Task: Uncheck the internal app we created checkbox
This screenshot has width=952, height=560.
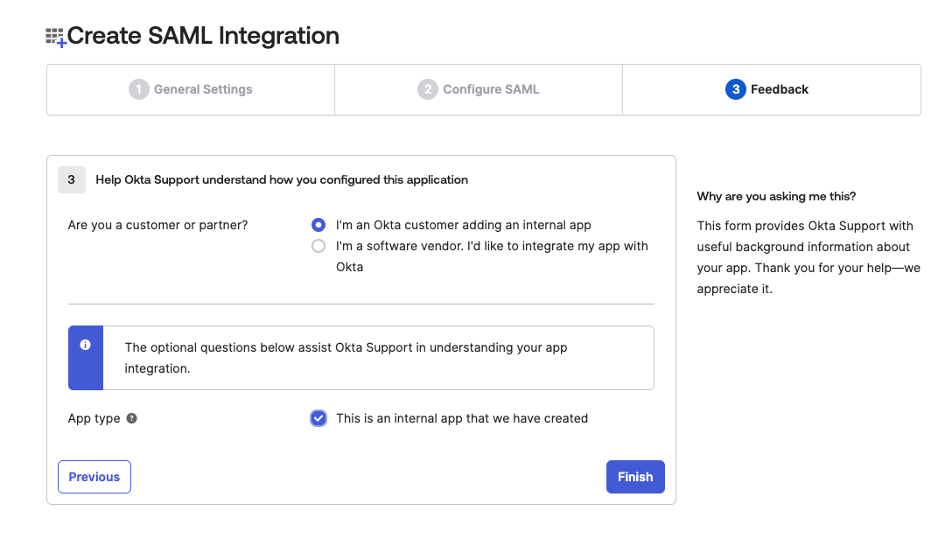Action: (318, 418)
